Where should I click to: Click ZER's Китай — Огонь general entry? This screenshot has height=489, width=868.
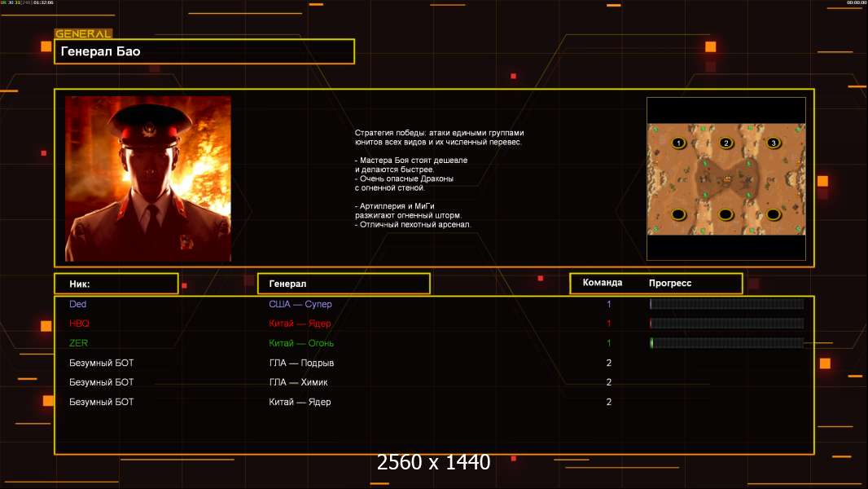pos(301,343)
